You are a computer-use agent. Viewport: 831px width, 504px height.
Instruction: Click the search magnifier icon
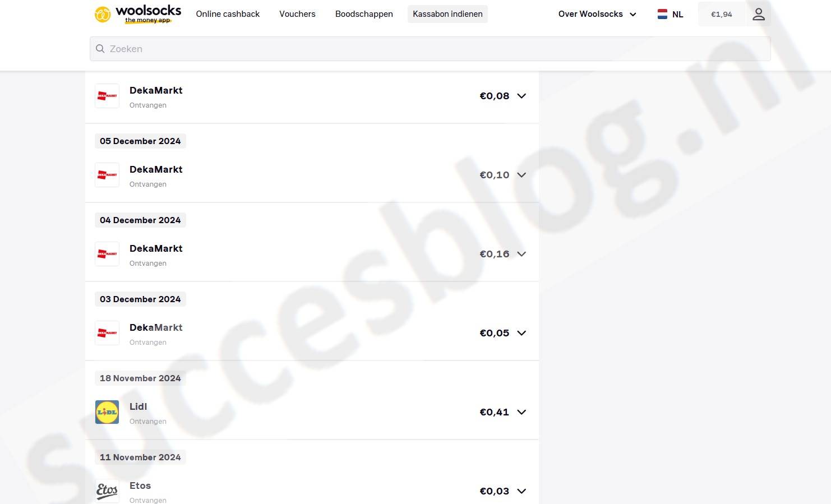click(x=100, y=49)
